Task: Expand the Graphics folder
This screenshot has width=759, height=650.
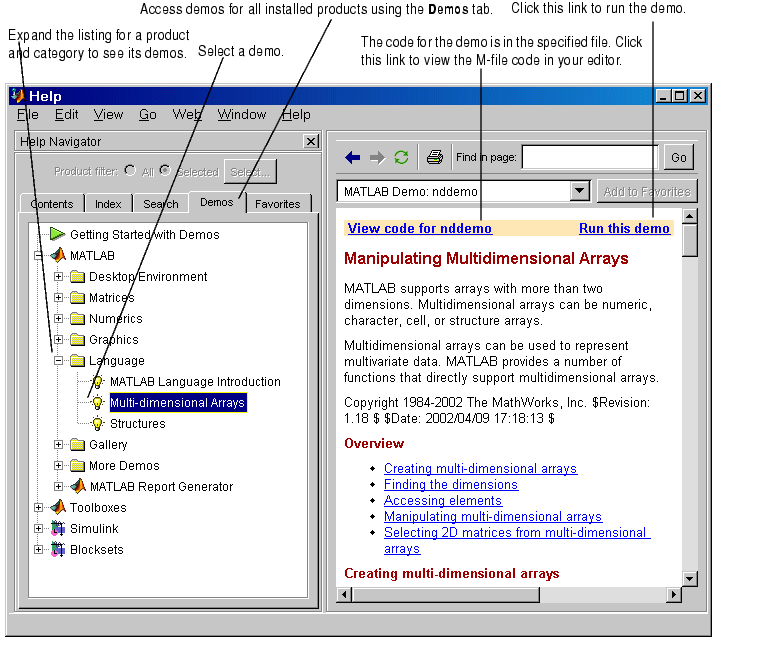Action: pos(59,339)
